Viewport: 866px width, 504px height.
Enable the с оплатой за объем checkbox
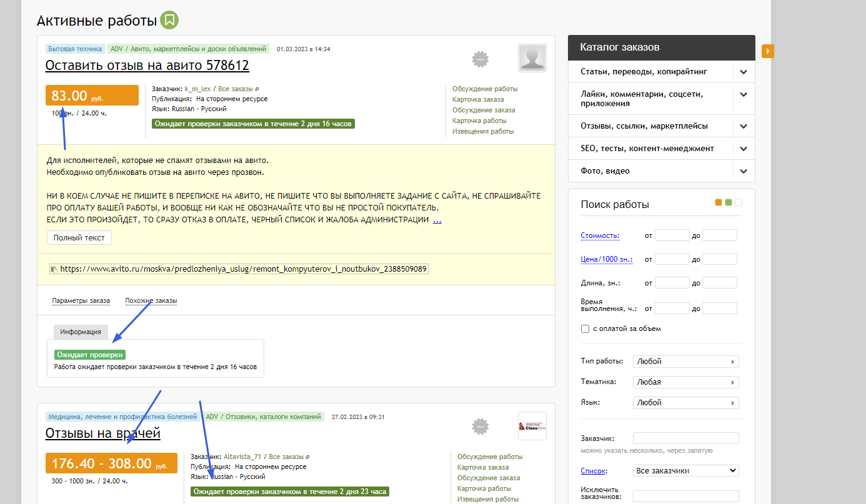tap(585, 329)
